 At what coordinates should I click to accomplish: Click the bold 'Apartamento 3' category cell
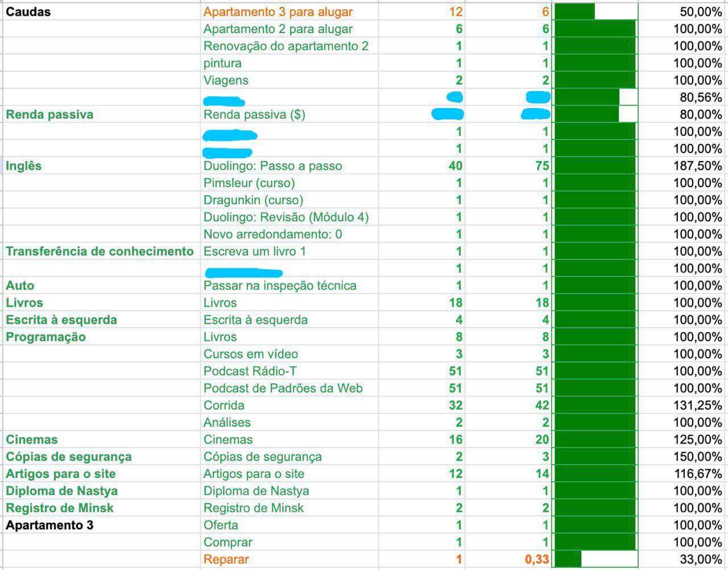tap(101, 525)
